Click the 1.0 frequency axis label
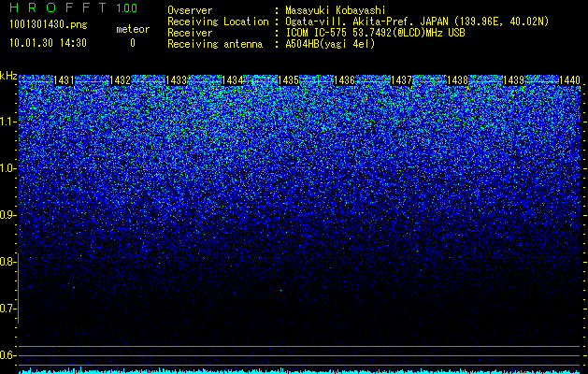588x374 pixels. click(x=7, y=168)
